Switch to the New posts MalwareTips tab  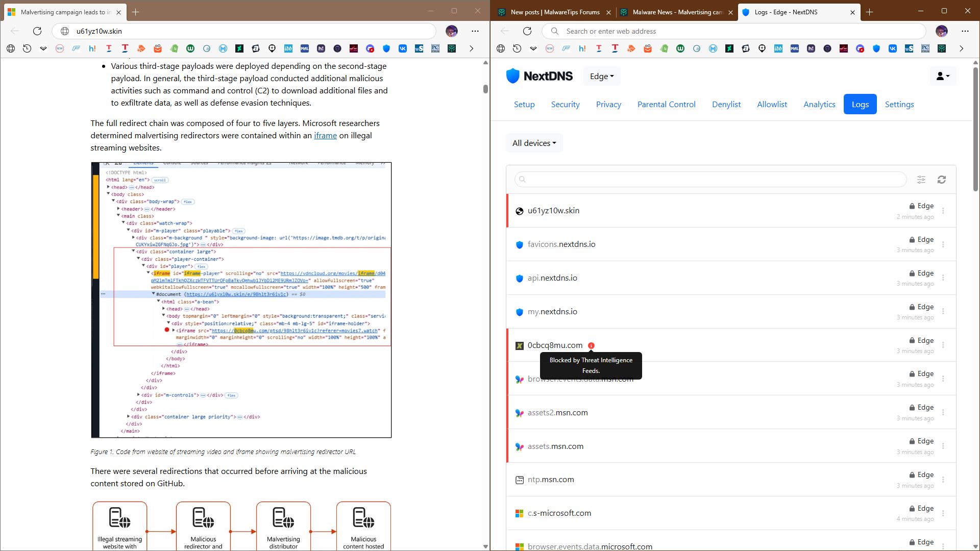click(554, 12)
